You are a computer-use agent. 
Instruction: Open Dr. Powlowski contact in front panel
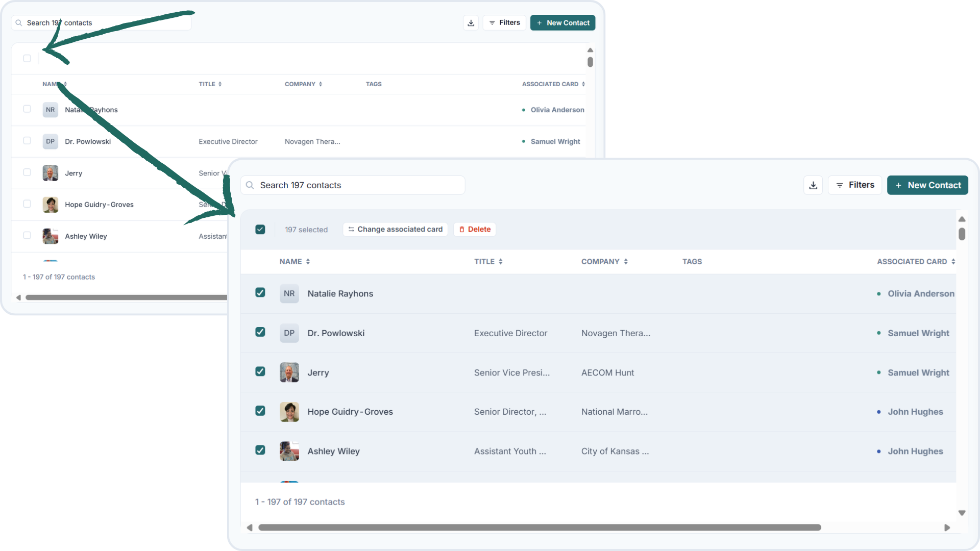tap(336, 333)
